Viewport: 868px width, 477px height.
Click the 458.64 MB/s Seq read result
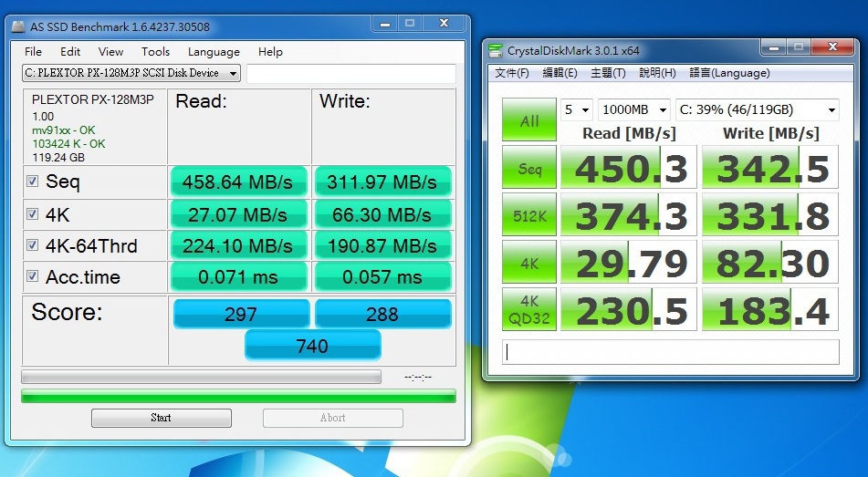238,181
